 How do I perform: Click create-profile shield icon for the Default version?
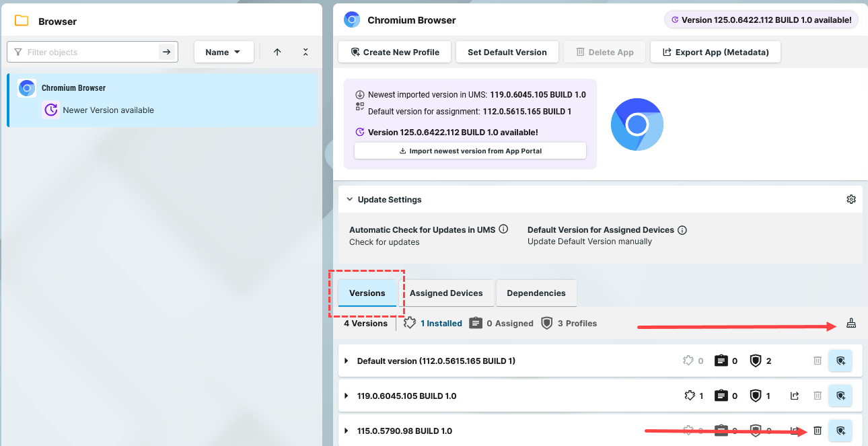point(840,361)
